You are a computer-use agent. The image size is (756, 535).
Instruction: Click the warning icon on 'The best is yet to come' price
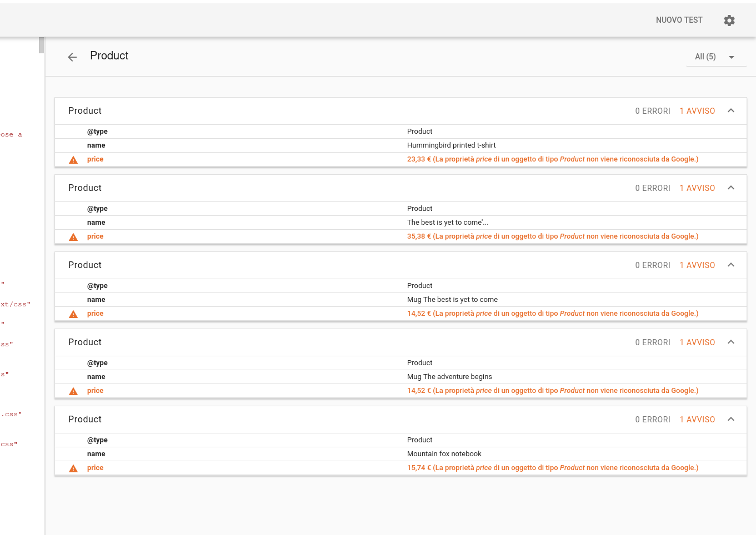73,236
